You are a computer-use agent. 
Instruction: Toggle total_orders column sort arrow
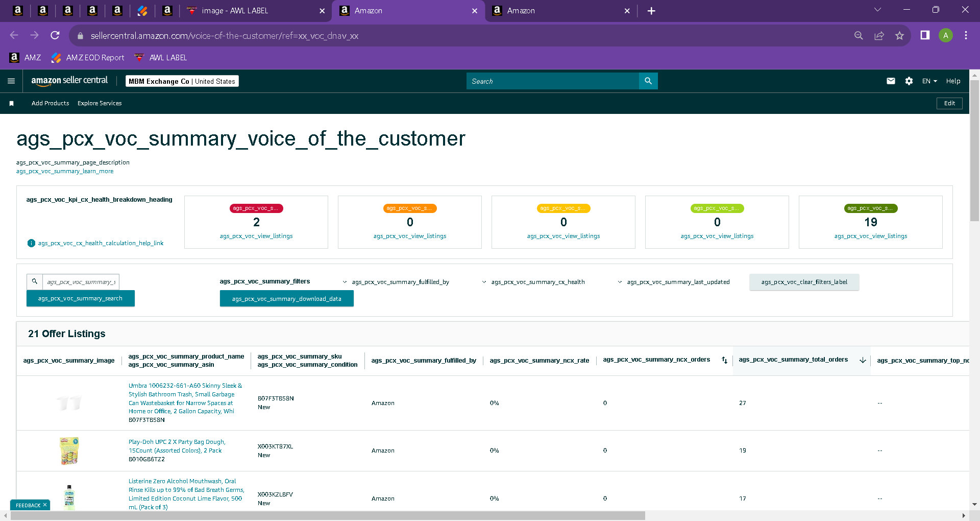[863, 360]
